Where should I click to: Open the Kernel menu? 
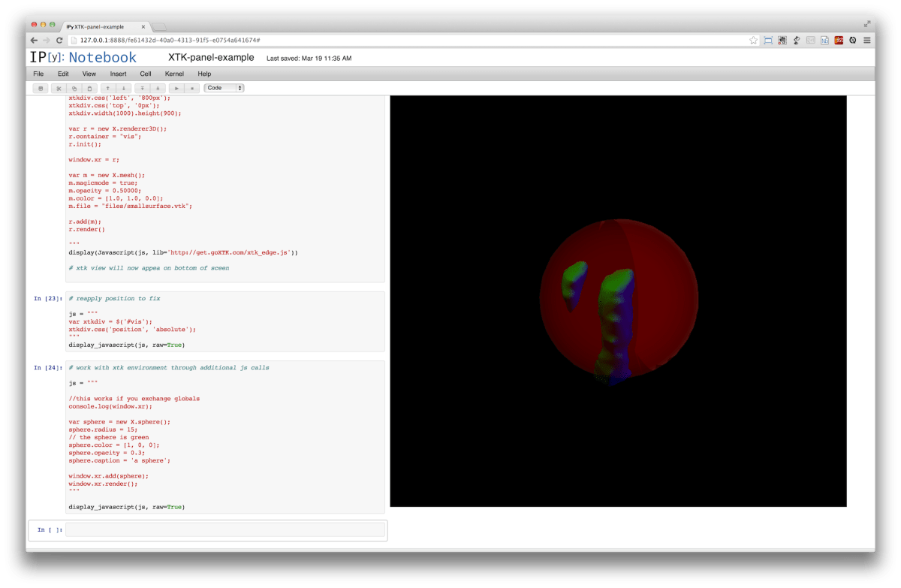pyautogui.click(x=174, y=74)
